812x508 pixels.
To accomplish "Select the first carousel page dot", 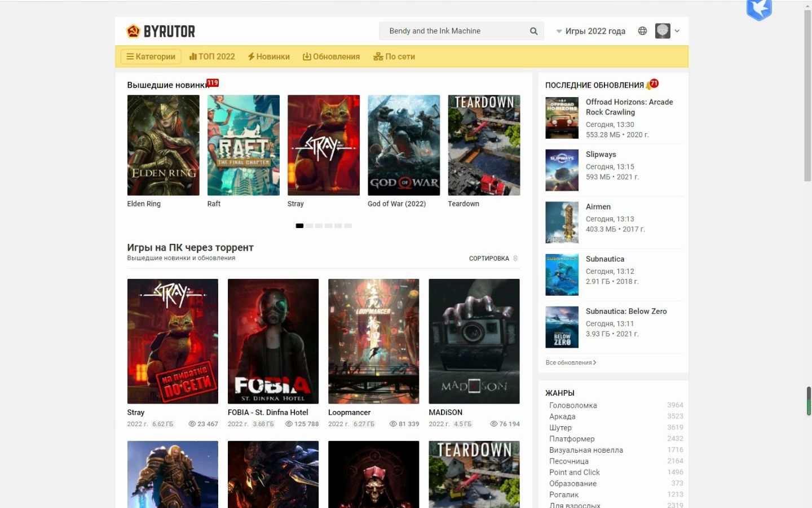I will [x=299, y=226].
